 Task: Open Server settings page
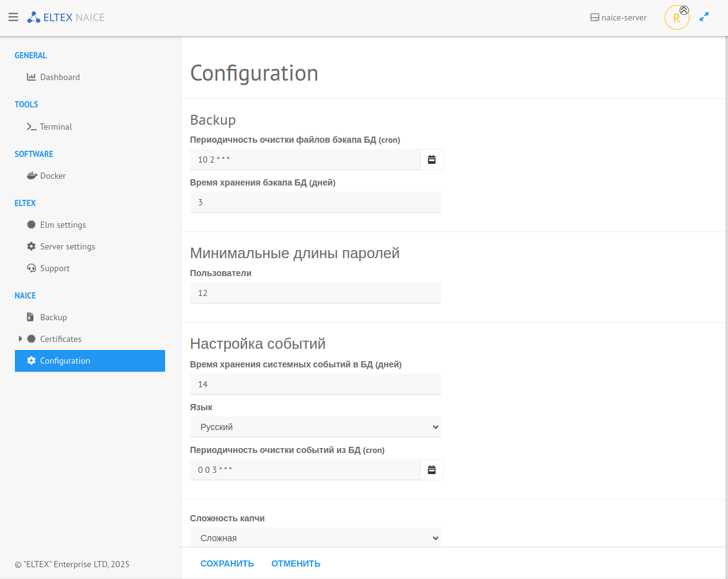coord(68,246)
